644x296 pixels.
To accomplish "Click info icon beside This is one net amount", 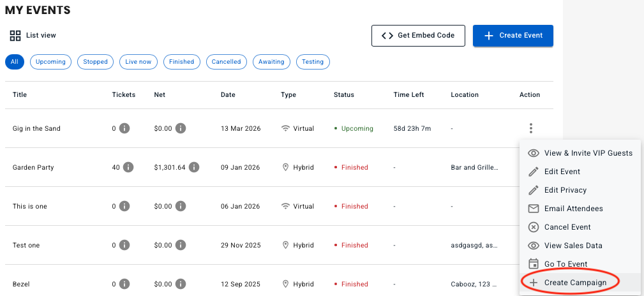I will point(181,206).
